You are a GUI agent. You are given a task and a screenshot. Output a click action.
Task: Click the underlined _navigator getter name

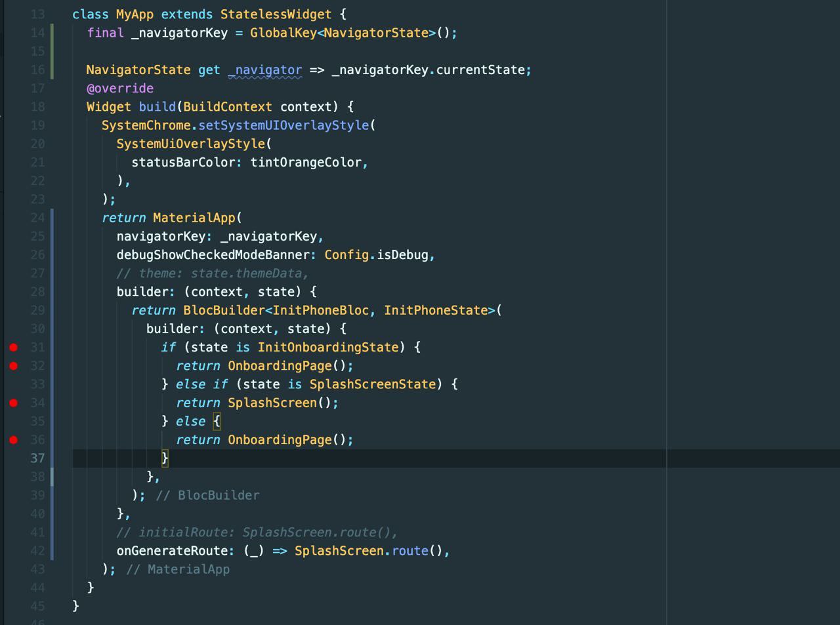pos(265,70)
